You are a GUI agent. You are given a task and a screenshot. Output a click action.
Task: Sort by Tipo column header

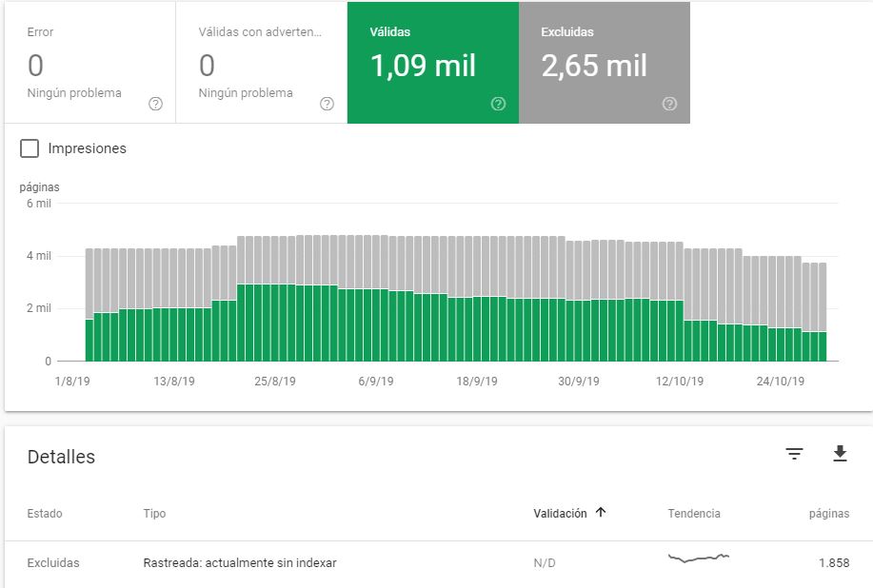point(154,514)
